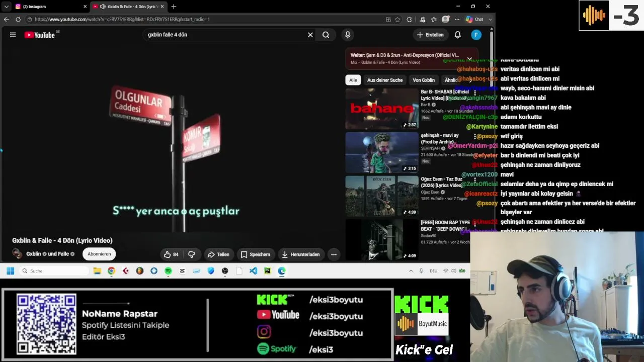The height and width of the screenshot is (362, 644).
Task: Bookmark the page with the star icon
Action: coord(397,19)
